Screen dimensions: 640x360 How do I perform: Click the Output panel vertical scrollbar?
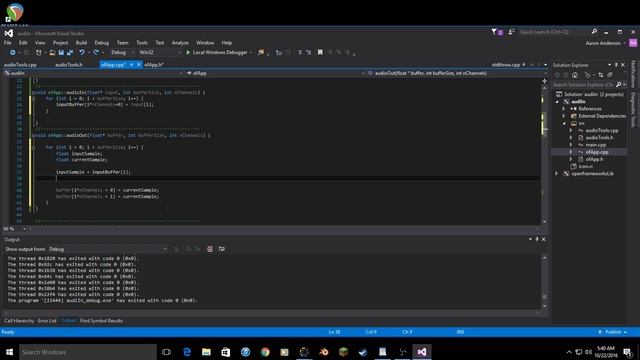544,282
